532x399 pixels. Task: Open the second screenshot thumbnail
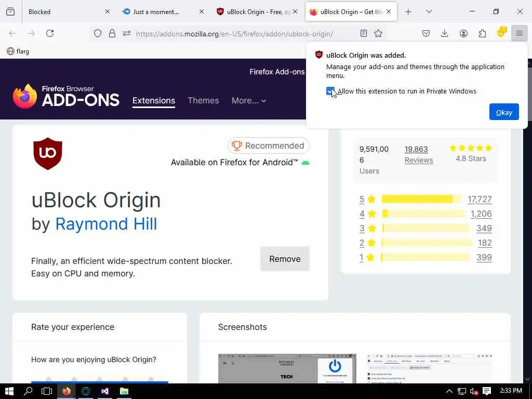point(430,368)
